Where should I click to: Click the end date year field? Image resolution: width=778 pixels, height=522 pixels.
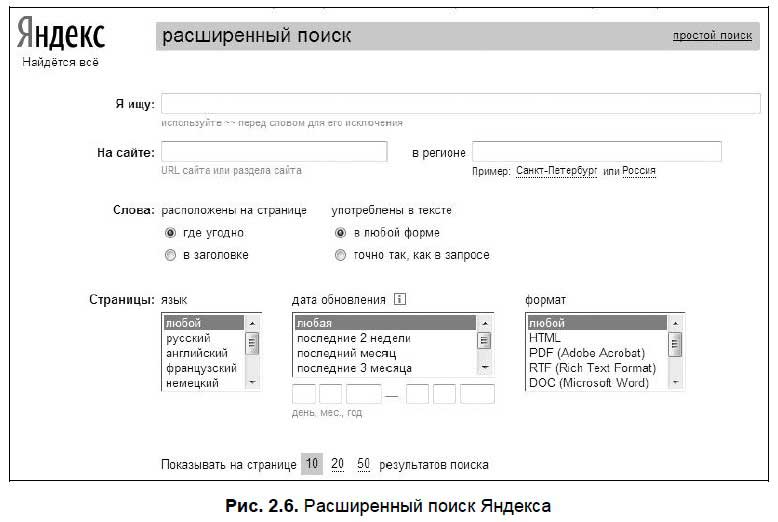coord(477,394)
